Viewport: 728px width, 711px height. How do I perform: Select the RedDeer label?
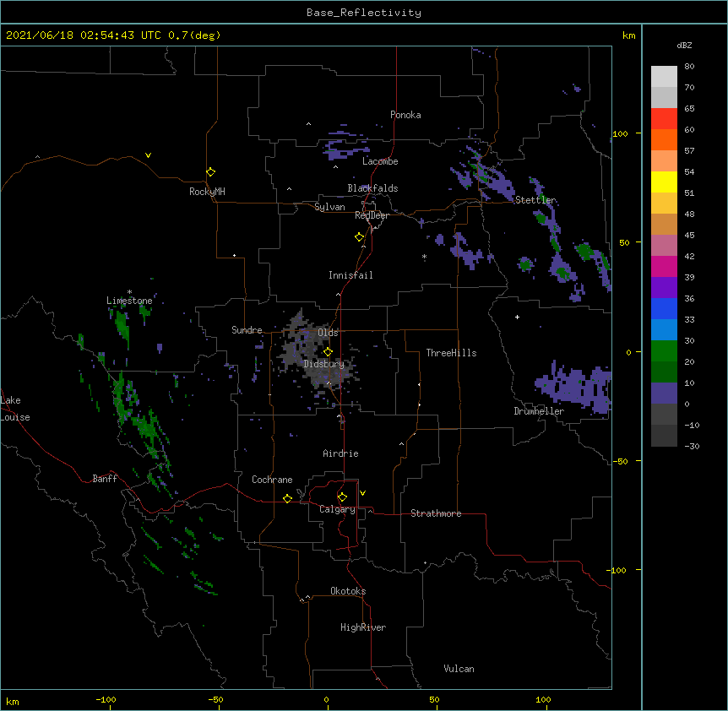pos(372,215)
